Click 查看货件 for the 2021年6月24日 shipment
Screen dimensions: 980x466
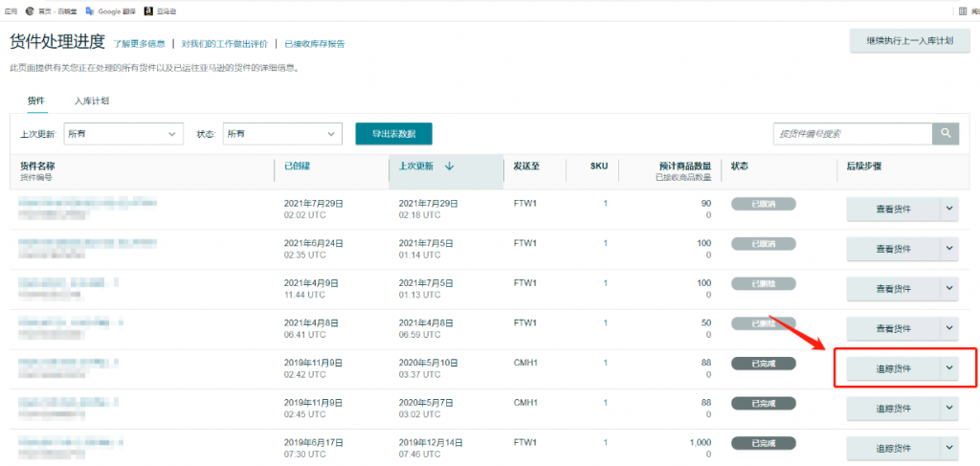click(x=893, y=249)
